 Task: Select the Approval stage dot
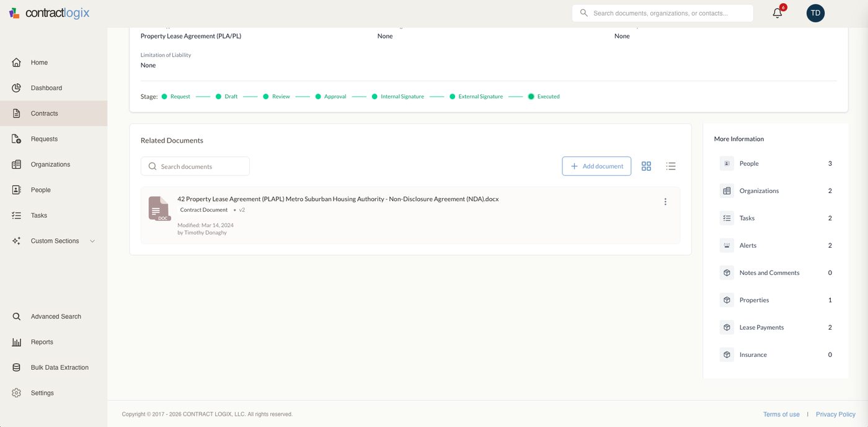point(318,97)
